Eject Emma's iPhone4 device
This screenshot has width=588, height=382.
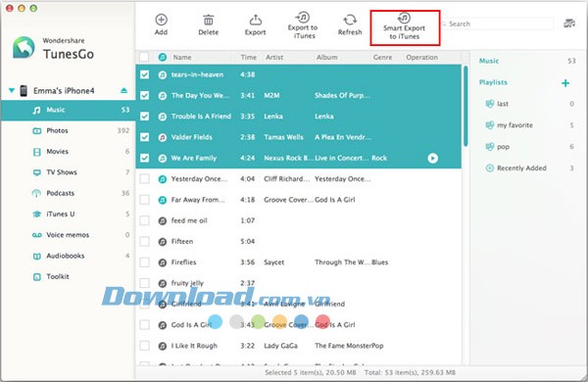123,90
